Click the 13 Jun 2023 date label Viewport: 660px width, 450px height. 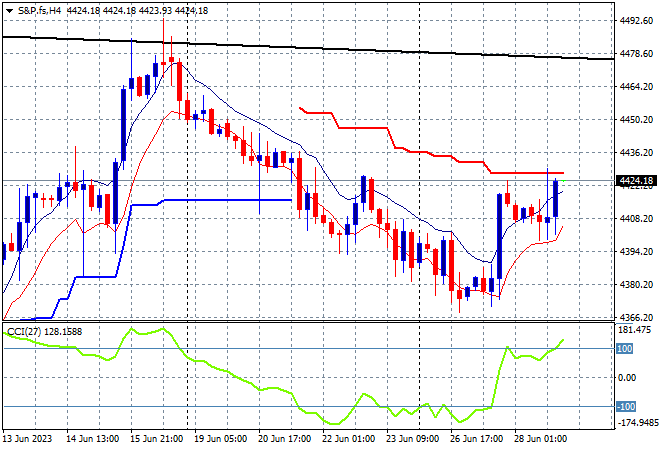(27, 439)
